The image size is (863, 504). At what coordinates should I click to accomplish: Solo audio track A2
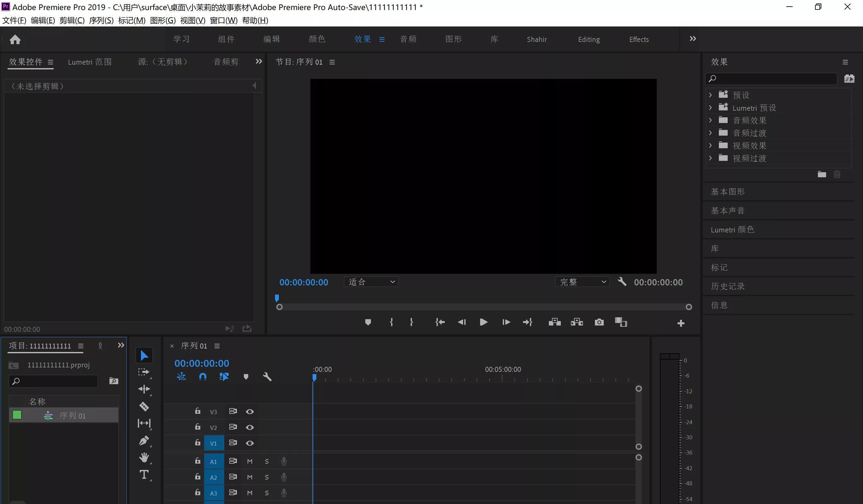(267, 477)
